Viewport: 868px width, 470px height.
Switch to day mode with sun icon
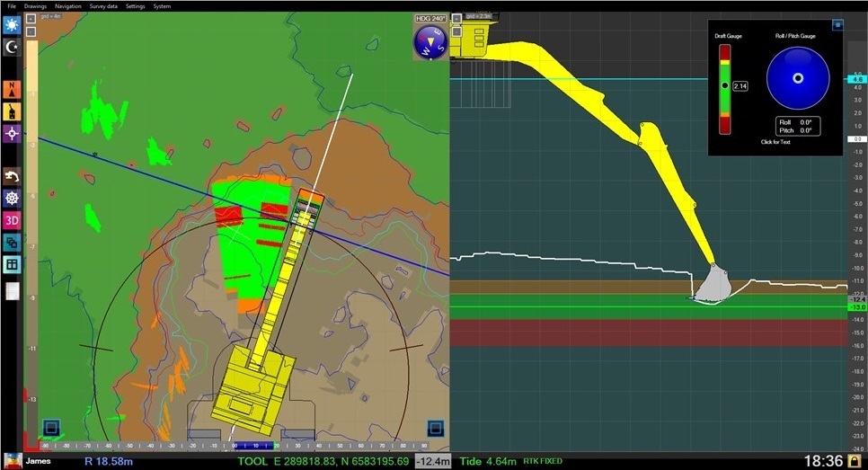coord(12,24)
